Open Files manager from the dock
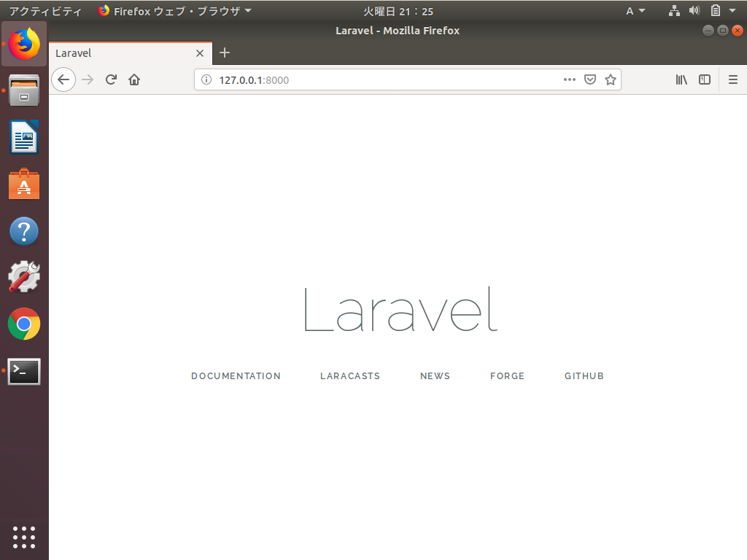The width and height of the screenshot is (747, 560). coord(24,90)
